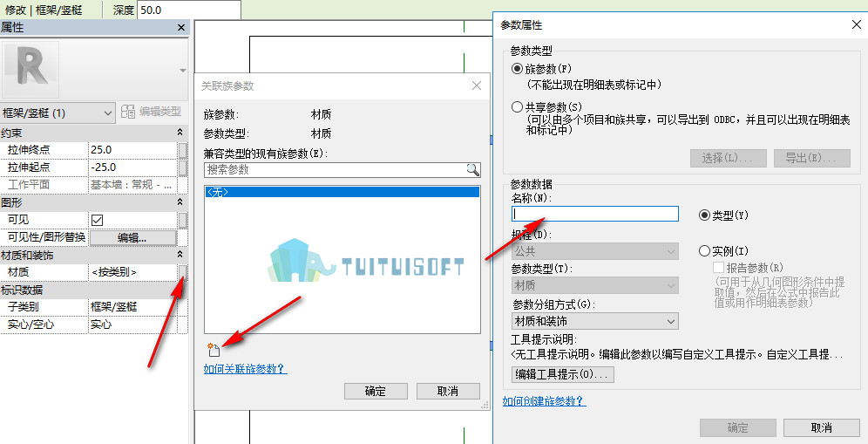Click the 深度 value field

pos(189,10)
